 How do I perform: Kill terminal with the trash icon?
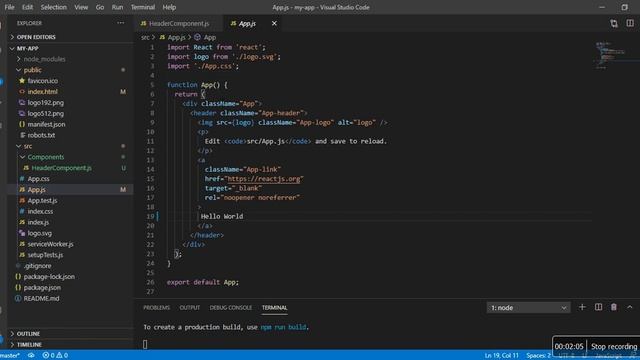[613, 307]
